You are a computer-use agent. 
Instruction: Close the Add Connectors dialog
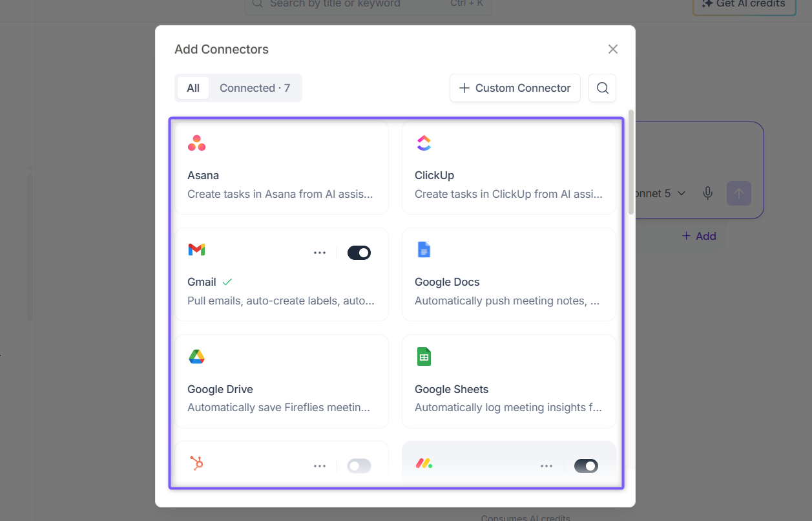(x=613, y=49)
